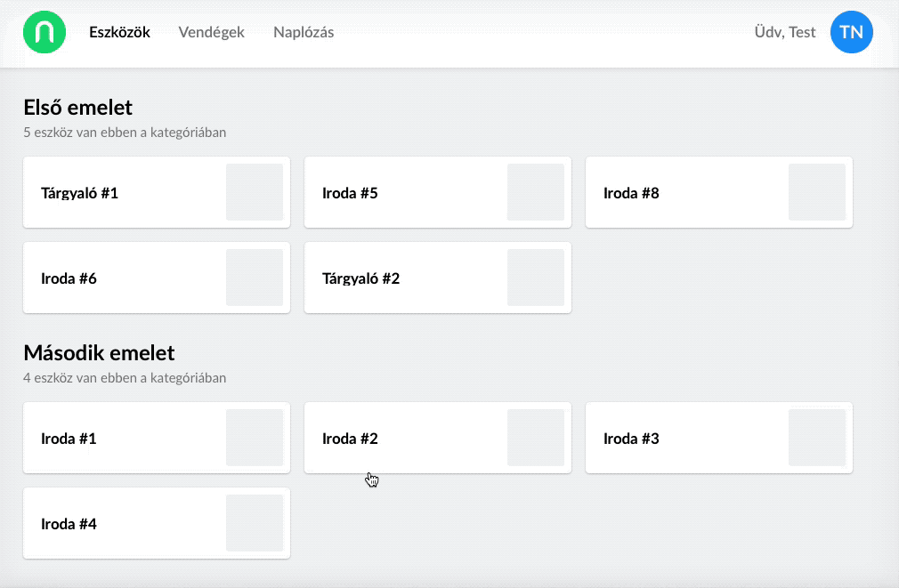
Task: Go to the Naplózás tab
Action: coord(304,33)
